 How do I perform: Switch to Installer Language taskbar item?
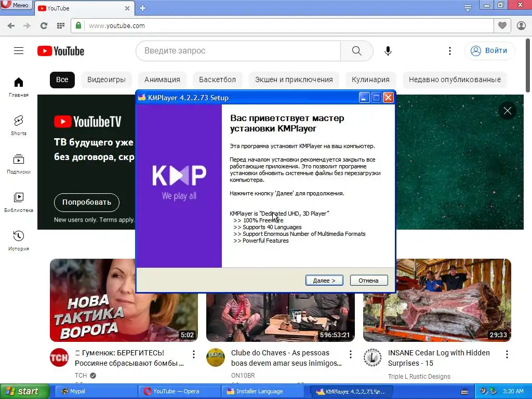[x=264, y=392]
